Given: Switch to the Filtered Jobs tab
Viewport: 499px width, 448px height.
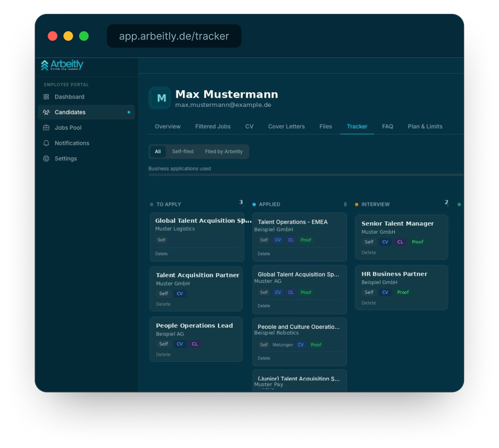Looking at the screenshot, I should tap(213, 126).
